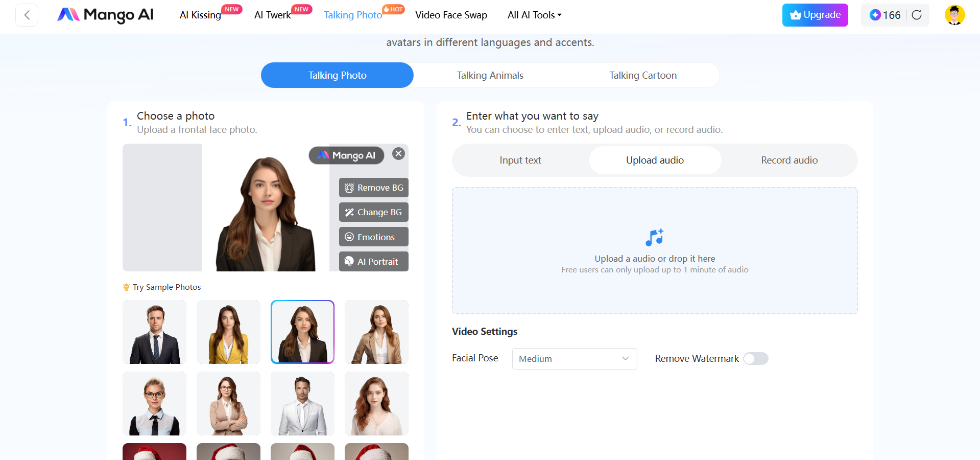Go to AI Twerk page
The image size is (980, 460).
[273, 15]
